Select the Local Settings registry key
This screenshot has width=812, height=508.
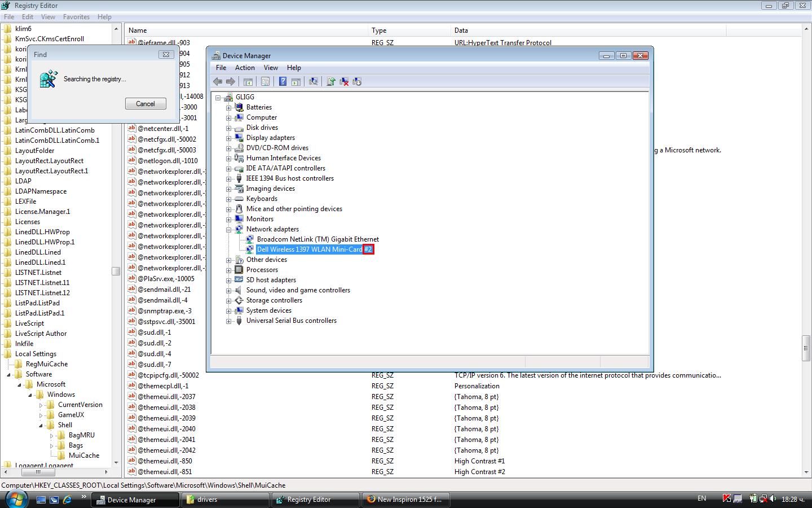(x=36, y=354)
